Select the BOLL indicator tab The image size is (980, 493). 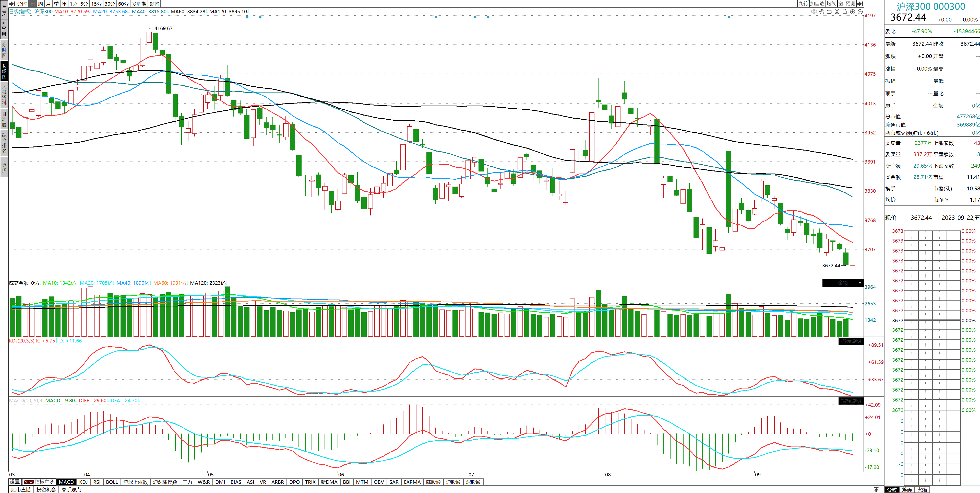click(112, 482)
